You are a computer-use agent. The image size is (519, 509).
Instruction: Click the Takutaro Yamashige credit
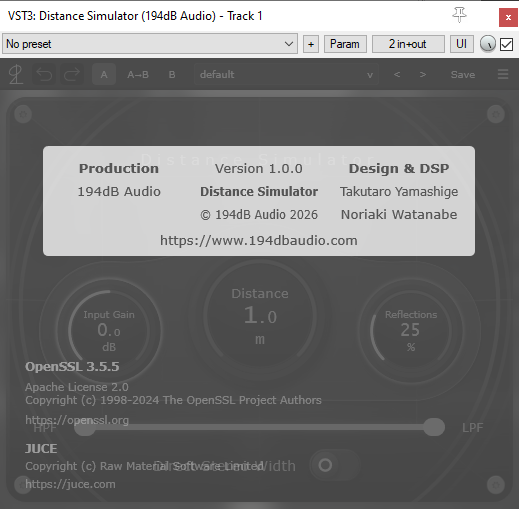pos(399,192)
